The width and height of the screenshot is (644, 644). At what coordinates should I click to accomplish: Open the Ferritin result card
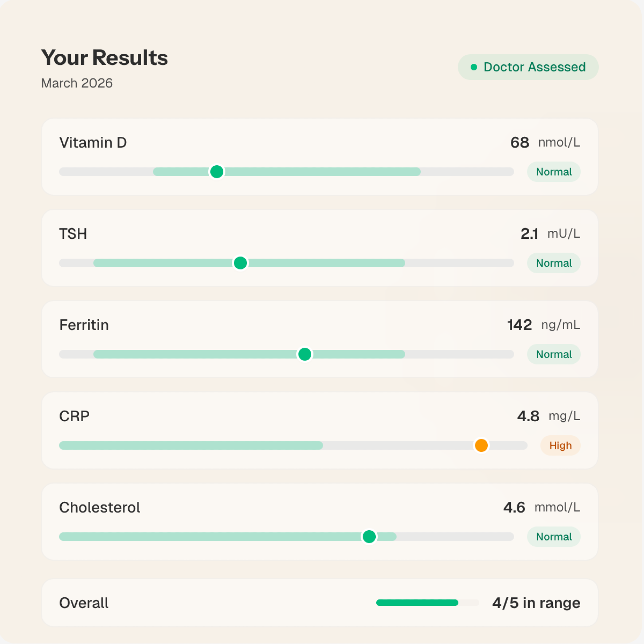(x=319, y=339)
